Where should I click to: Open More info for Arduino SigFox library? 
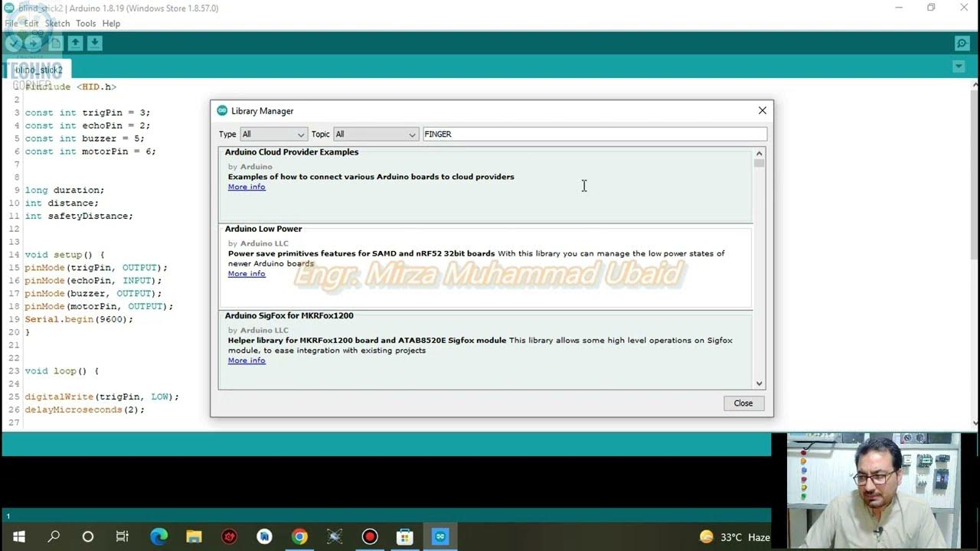pyautogui.click(x=247, y=360)
